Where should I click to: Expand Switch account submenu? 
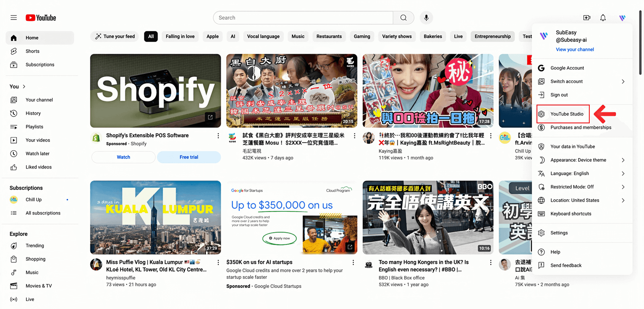582,81
